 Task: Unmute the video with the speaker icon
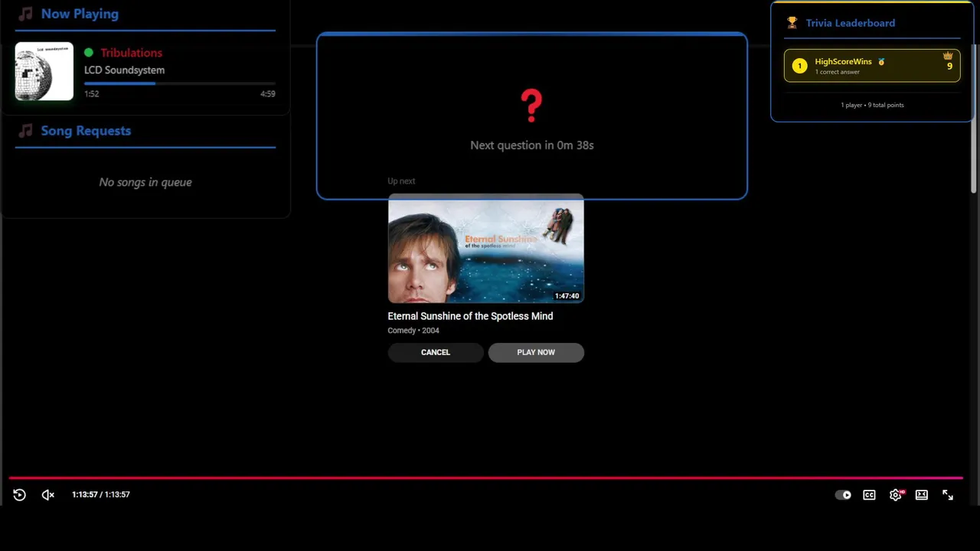47,495
